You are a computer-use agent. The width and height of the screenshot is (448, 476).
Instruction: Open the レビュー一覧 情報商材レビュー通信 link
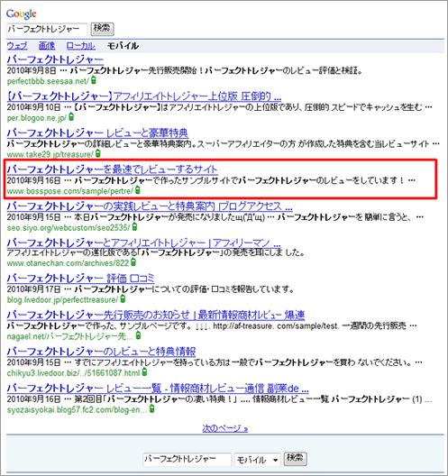coord(158,388)
